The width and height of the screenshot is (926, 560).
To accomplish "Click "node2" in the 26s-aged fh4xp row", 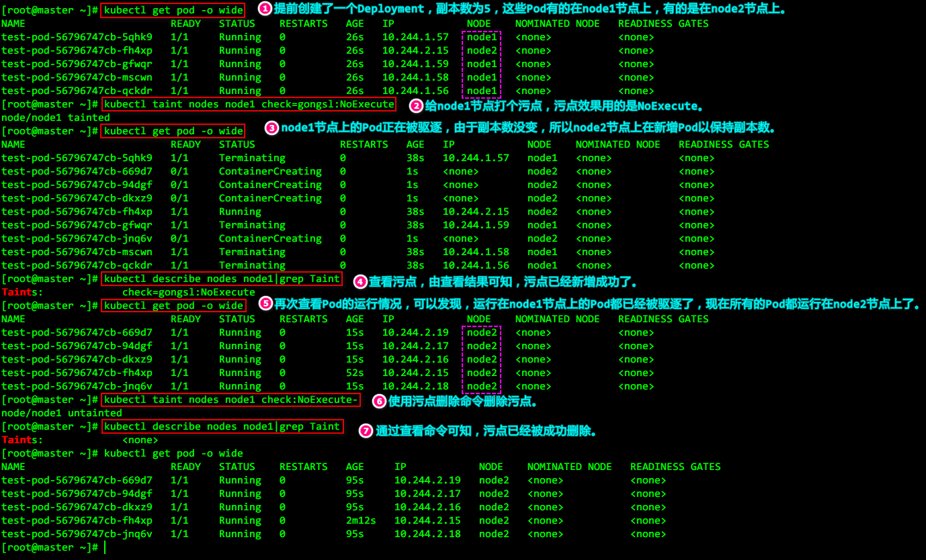I will click(482, 50).
